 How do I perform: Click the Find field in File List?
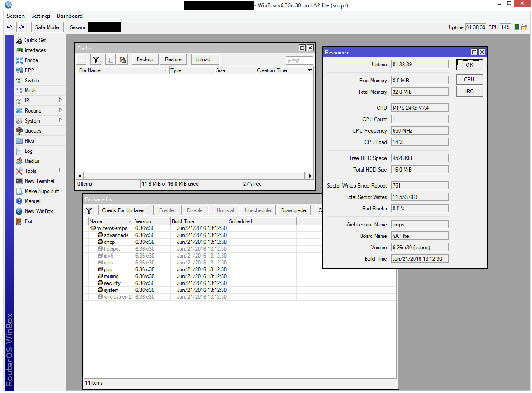coord(299,60)
